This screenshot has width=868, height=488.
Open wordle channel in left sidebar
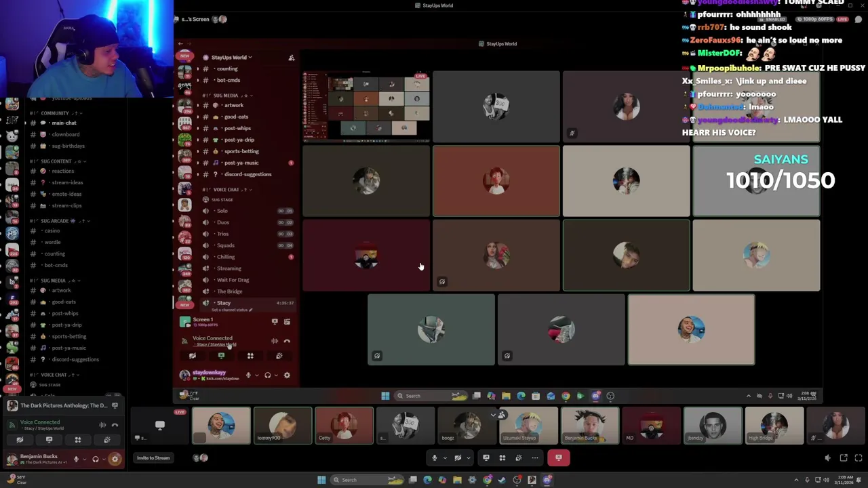click(x=52, y=242)
